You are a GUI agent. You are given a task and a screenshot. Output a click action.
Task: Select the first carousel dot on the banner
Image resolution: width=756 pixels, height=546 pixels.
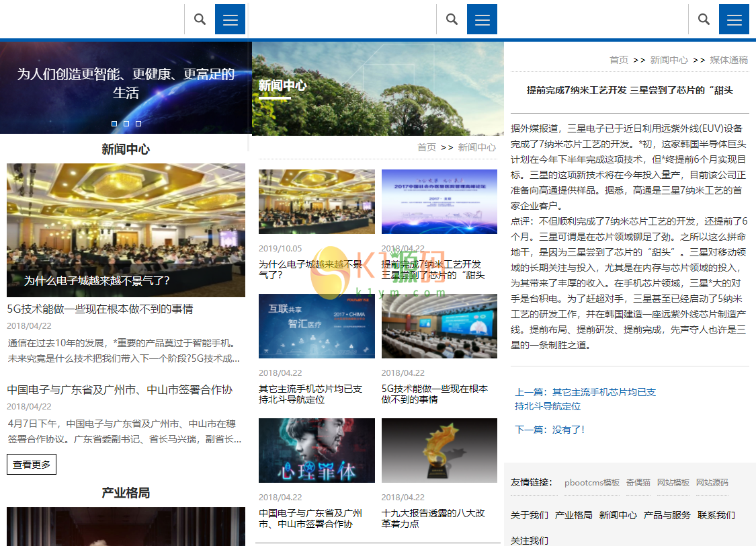114,124
